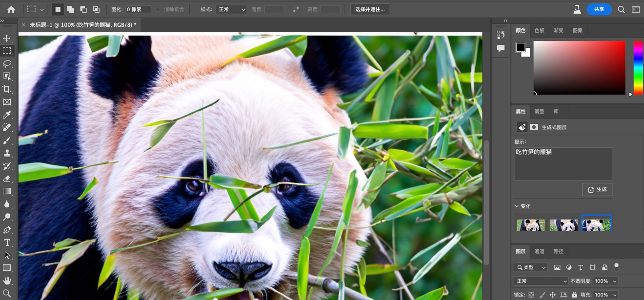The width and height of the screenshot is (644, 300).
Task: Select the Hand tool
Action: click(7, 280)
